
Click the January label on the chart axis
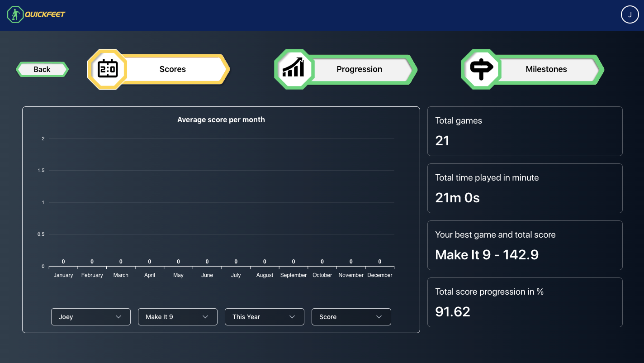(63, 275)
